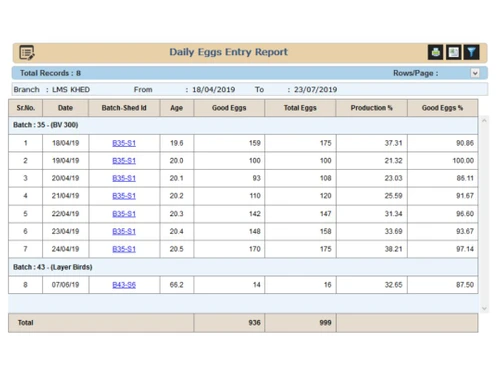Viewport: 500px width, 375px height.
Task: Open B35-S1 link for 22/04/19
Action: [124, 214]
